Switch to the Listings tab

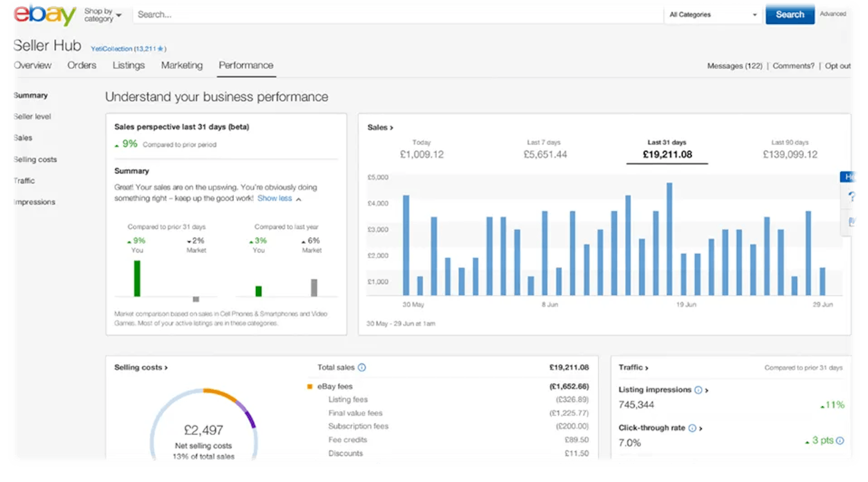128,66
